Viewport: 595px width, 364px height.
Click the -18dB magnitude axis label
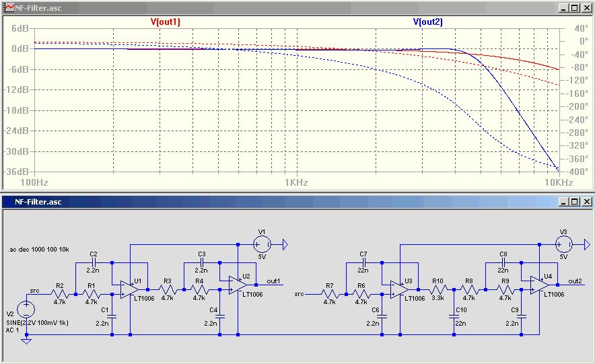(x=16, y=110)
